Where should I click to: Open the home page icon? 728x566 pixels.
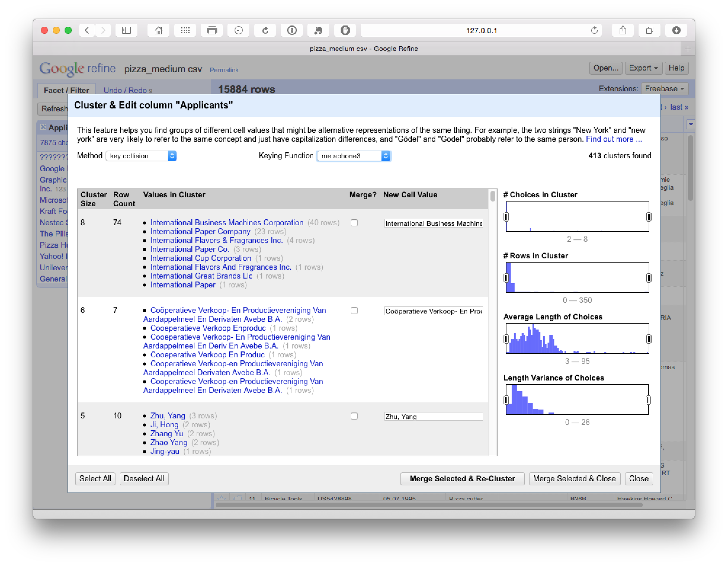pos(158,30)
